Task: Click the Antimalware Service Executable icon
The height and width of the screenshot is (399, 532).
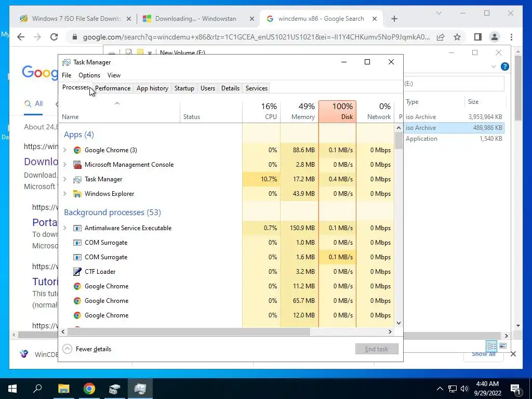Action: [x=77, y=228]
